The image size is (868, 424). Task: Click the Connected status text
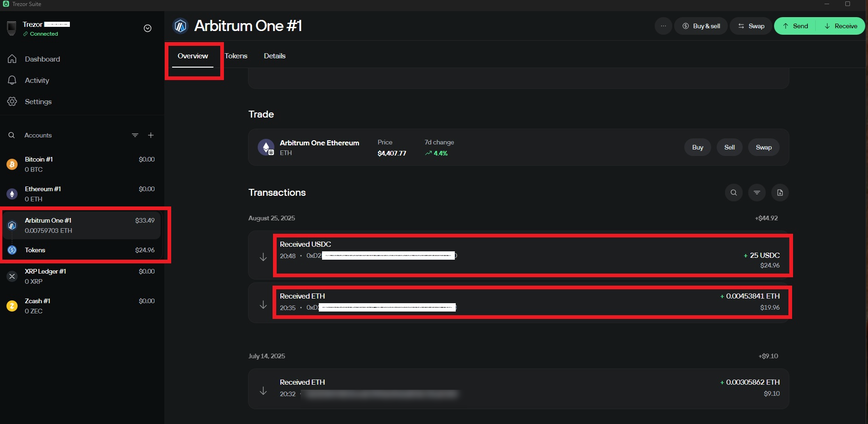[x=44, y=34]
